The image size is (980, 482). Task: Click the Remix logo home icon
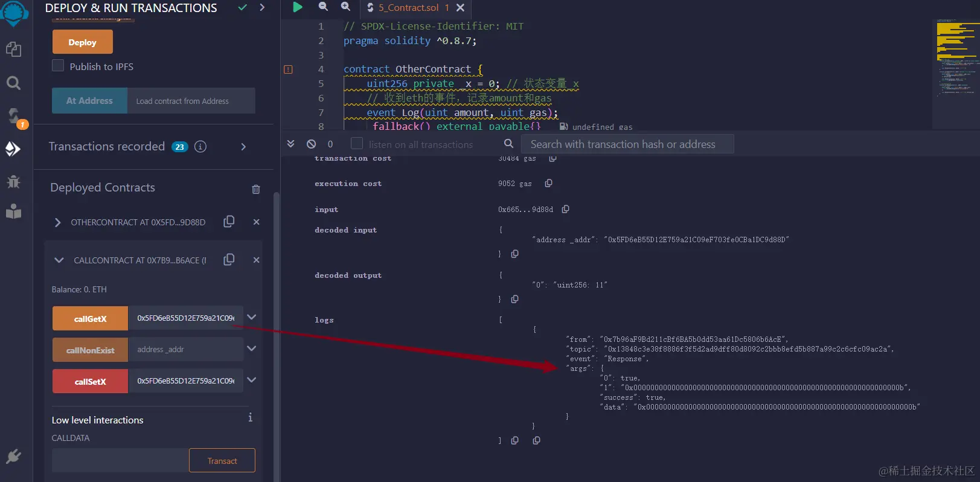pos(14,12)
